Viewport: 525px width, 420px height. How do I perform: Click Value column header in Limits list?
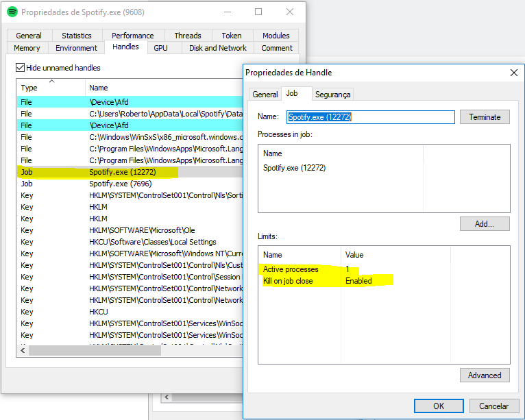pyautogui.click(x=395, y=255)
